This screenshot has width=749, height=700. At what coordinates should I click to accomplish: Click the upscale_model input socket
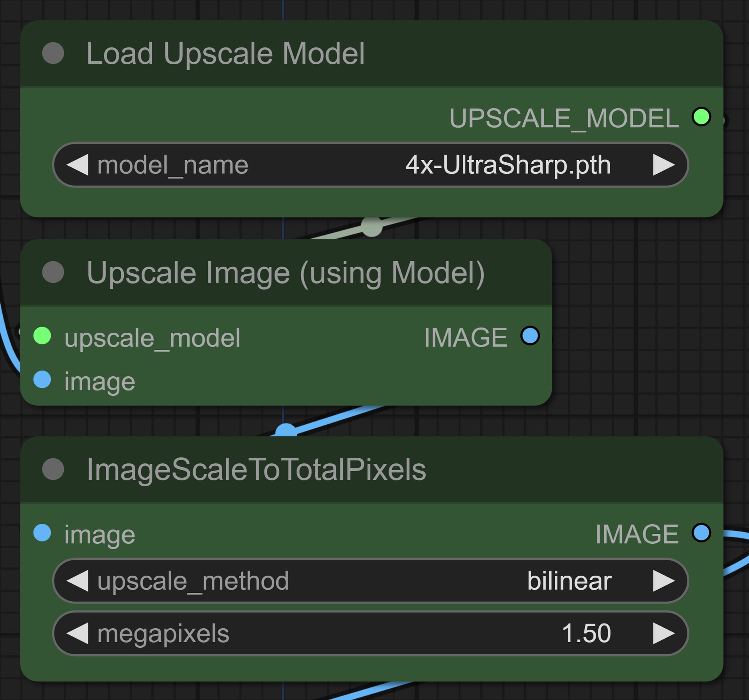[42, 336]
